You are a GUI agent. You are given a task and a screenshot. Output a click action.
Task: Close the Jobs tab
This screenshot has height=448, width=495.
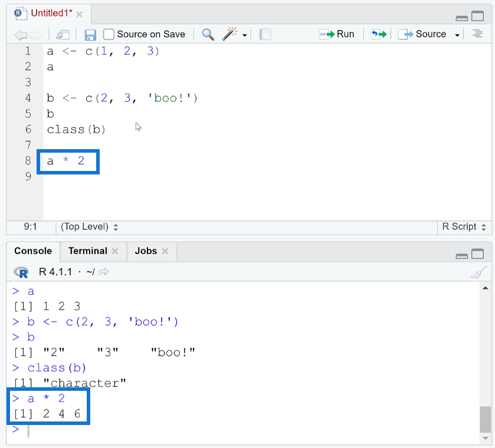165,251
